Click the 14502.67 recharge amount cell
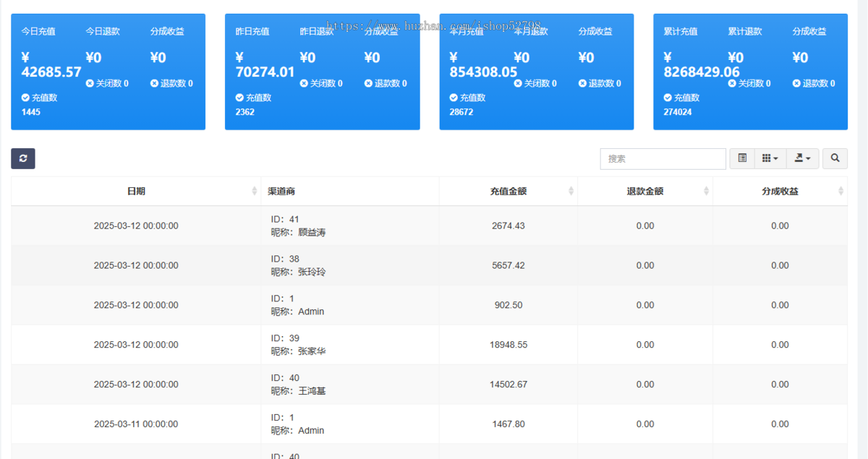Image resolution: width=868 pixels, height=459 pixels. pyautogui.click(x=509, y=385)
